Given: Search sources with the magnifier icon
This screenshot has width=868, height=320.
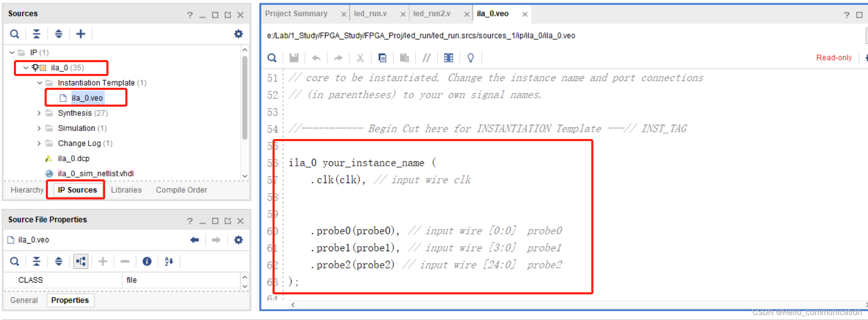Looking at the screenshot, I should click(14, 34).
